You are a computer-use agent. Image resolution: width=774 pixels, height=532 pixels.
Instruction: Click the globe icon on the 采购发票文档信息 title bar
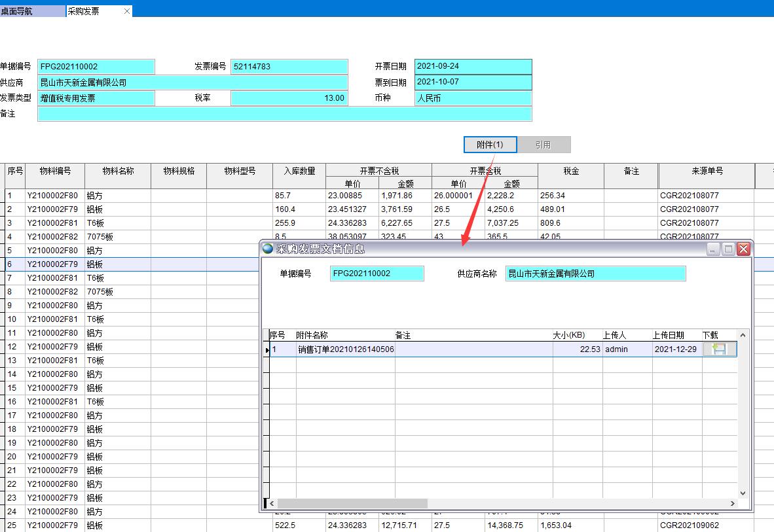268,249
